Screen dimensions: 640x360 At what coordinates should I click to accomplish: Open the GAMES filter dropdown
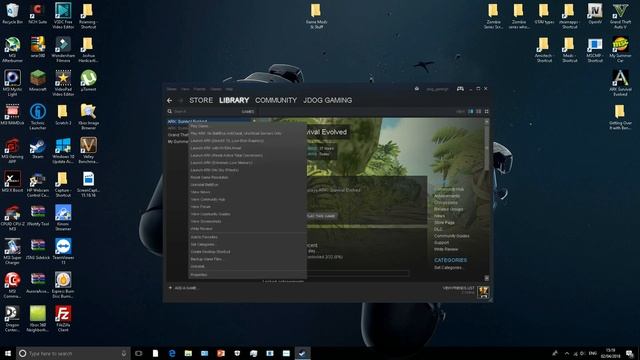click(x=248, y=111)
